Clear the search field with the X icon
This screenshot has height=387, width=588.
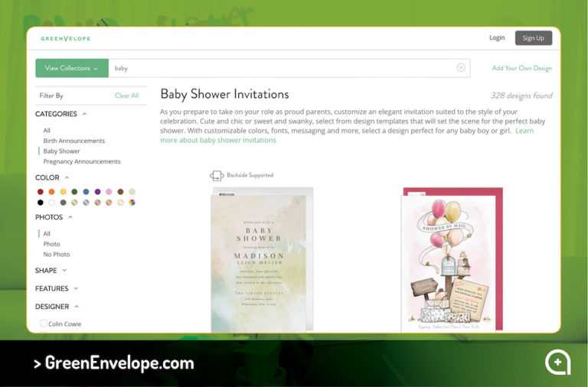tap(461, 67)
